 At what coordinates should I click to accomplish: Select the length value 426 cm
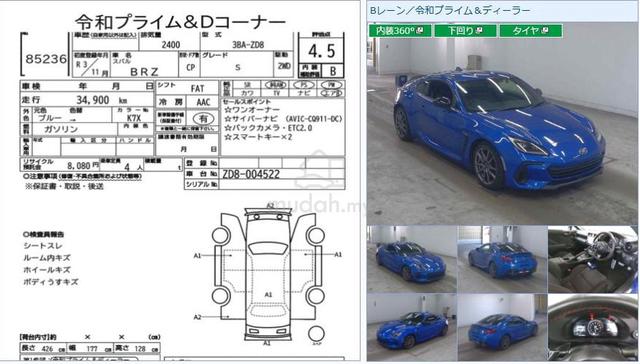click(53, 349)
